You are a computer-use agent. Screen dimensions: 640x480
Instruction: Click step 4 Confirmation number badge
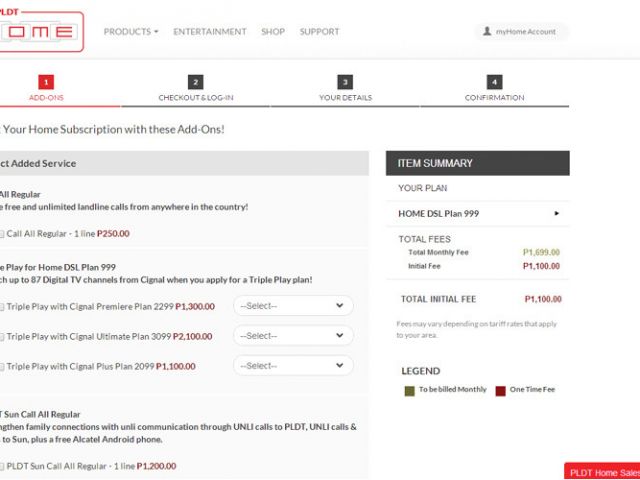(494, 82)
